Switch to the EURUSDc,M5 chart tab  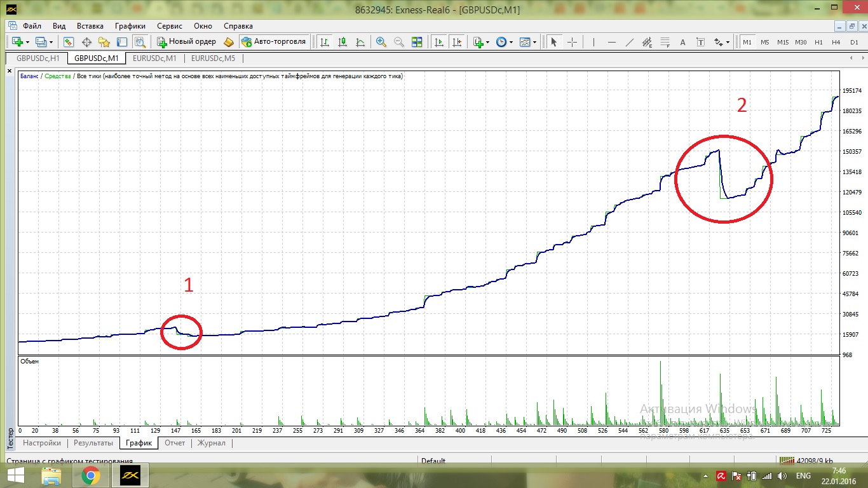tap(213, 58)
